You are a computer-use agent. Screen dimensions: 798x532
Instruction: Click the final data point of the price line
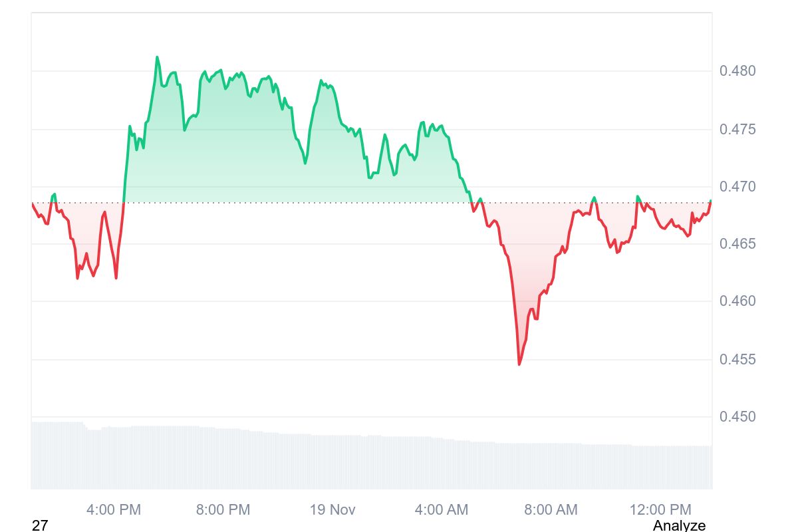pyautogui.click(x=711, y=201)
